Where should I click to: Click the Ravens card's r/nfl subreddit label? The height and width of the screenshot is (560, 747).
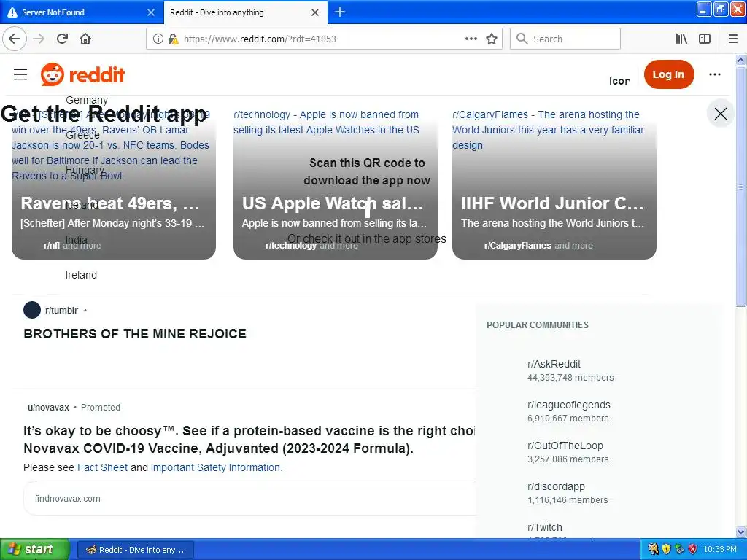pyautogui.click(x=52, y=246)
